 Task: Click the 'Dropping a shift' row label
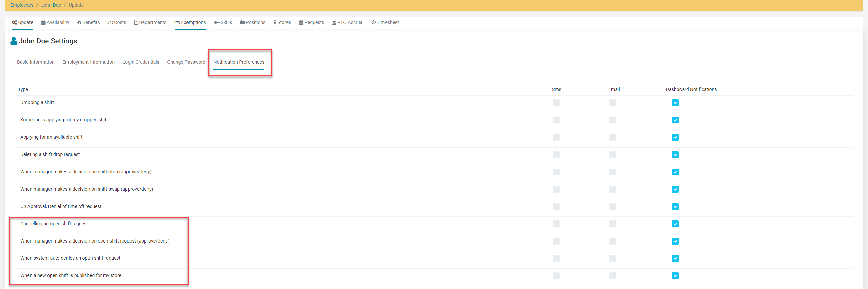click(x=37, y=102)
